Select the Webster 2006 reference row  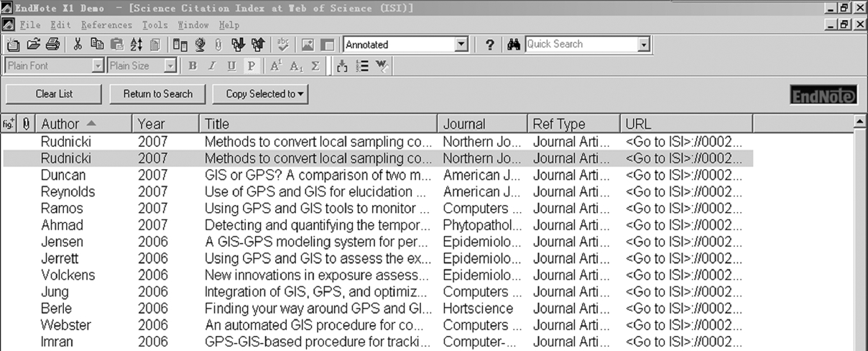378,325
